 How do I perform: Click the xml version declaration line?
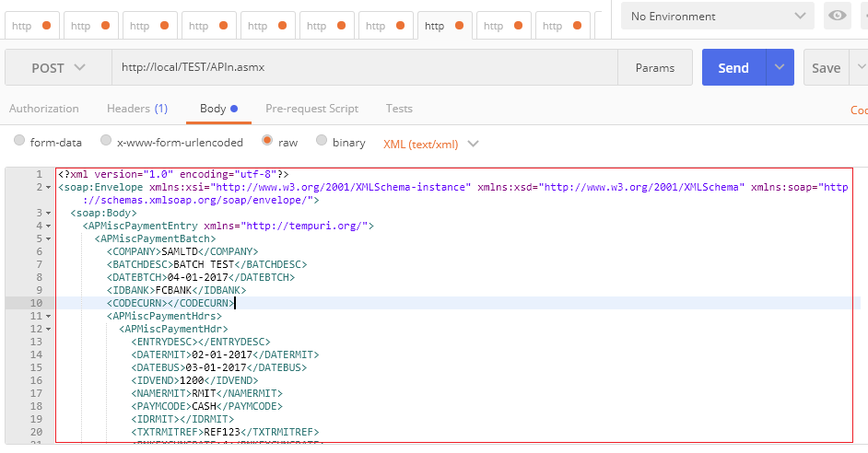pos(173,174)
